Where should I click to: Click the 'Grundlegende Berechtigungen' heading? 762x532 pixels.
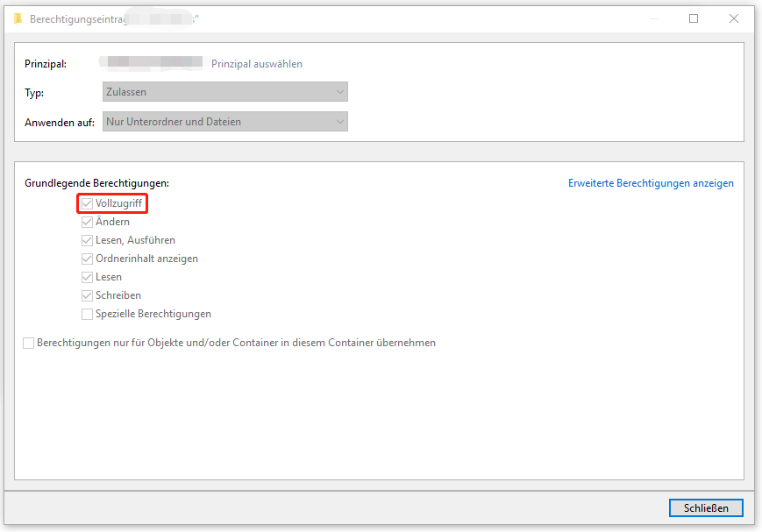point(96,183)
